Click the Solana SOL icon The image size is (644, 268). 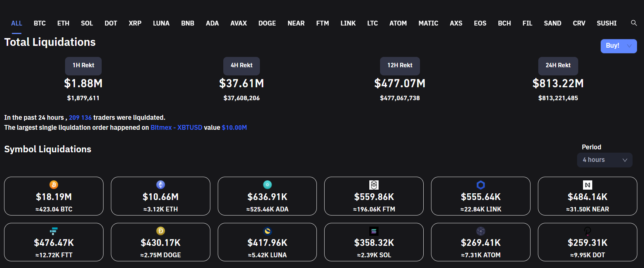click(x=374, y=231)
